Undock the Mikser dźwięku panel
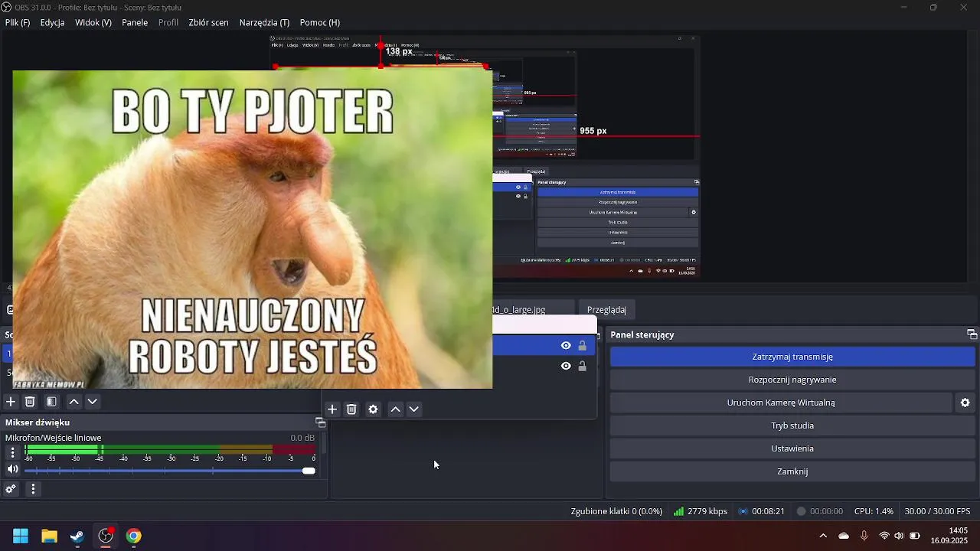The image size is (980, 551). click(x=321, y=422)
